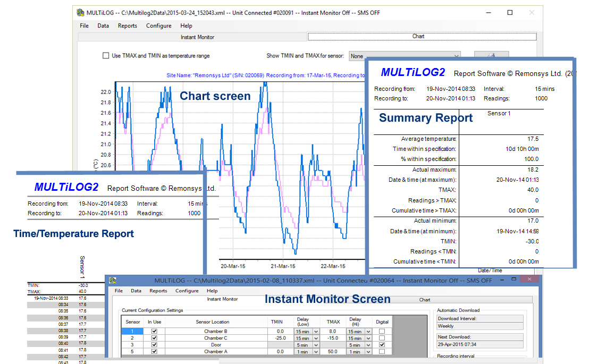Click the '22.0' temperature axis label on chart
This screenshot has height=364, width=589.
pos(106,92)
